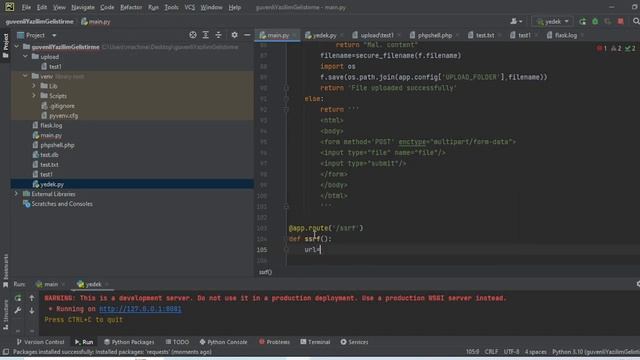
Task: Collapse the guvenliYazilimGelistirme root folder
Action: 16,47
